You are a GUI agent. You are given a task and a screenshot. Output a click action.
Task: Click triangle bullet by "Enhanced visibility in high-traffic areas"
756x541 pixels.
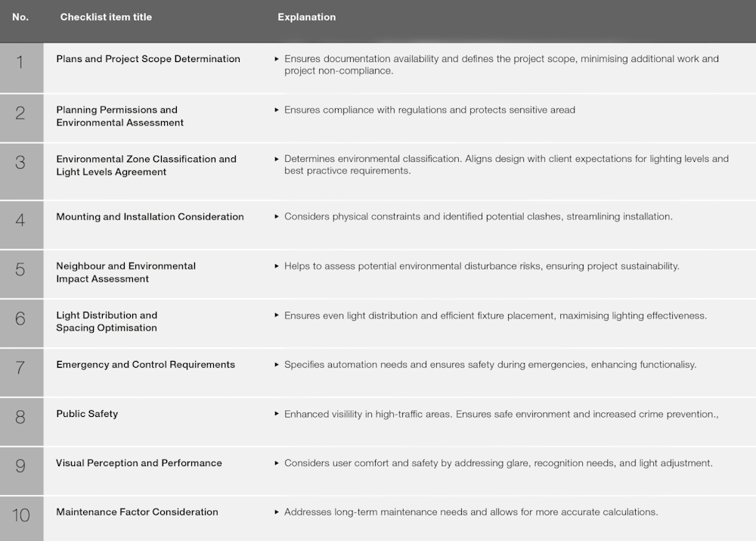point(277,414)
